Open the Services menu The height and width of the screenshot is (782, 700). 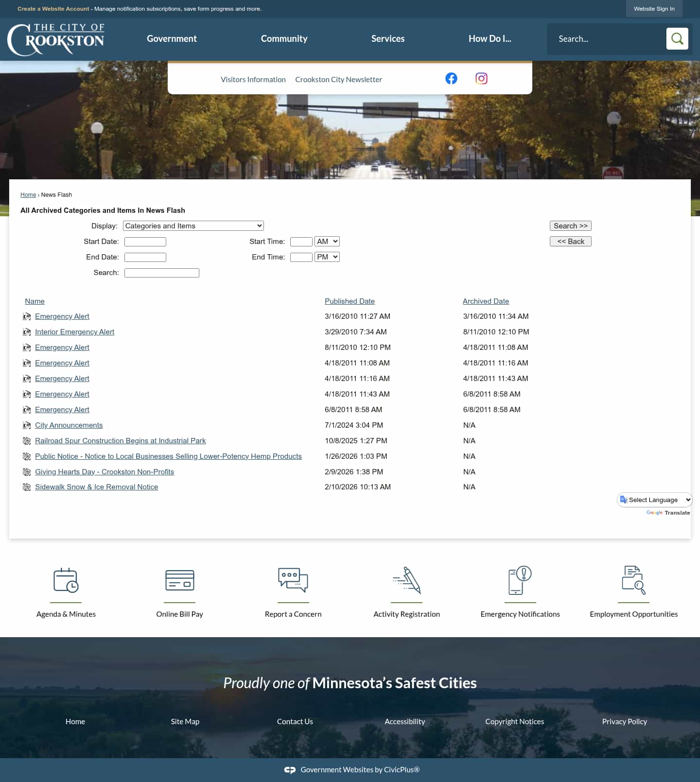(388, 38)
